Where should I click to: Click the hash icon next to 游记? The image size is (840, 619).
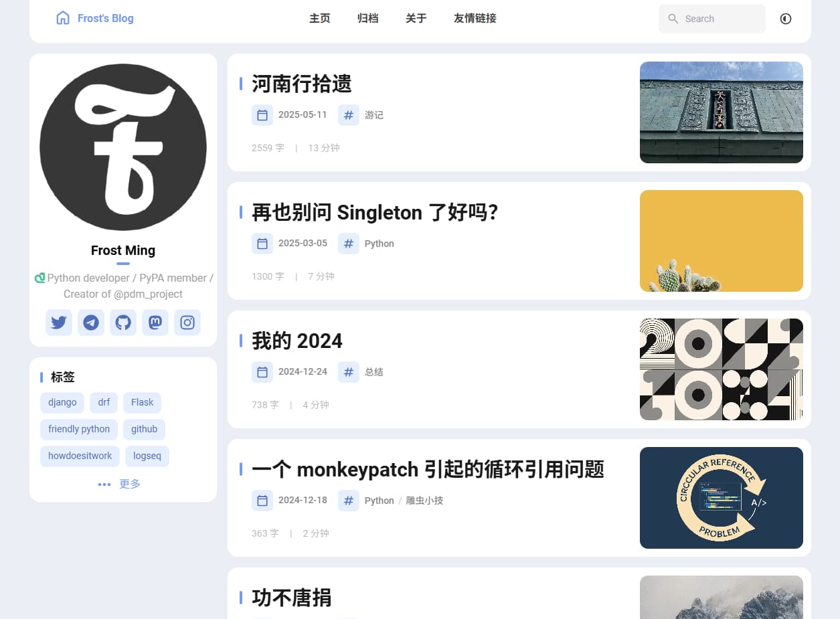coord(349,115)
